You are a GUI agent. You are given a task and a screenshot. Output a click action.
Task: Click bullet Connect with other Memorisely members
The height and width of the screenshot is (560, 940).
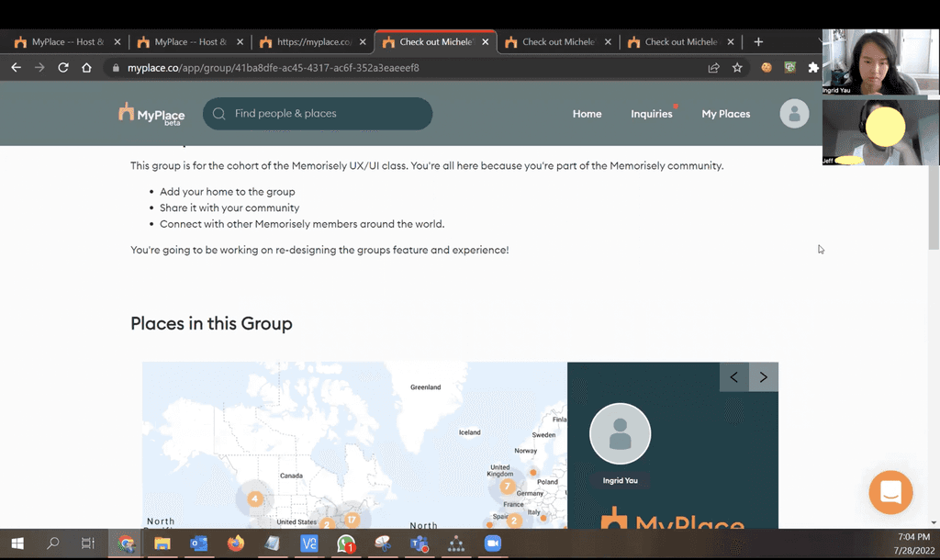[302, 224]
